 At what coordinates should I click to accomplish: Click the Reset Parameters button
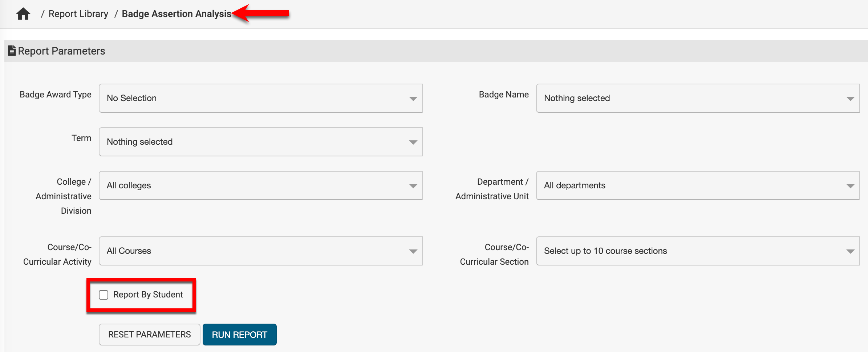(x=149, y=335)
